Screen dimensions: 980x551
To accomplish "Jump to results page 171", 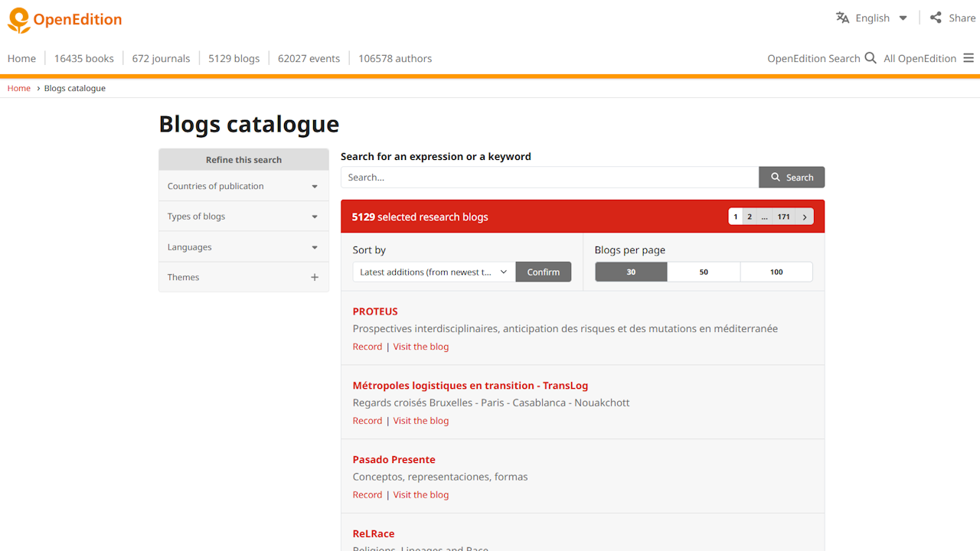I will pos(783,217).
